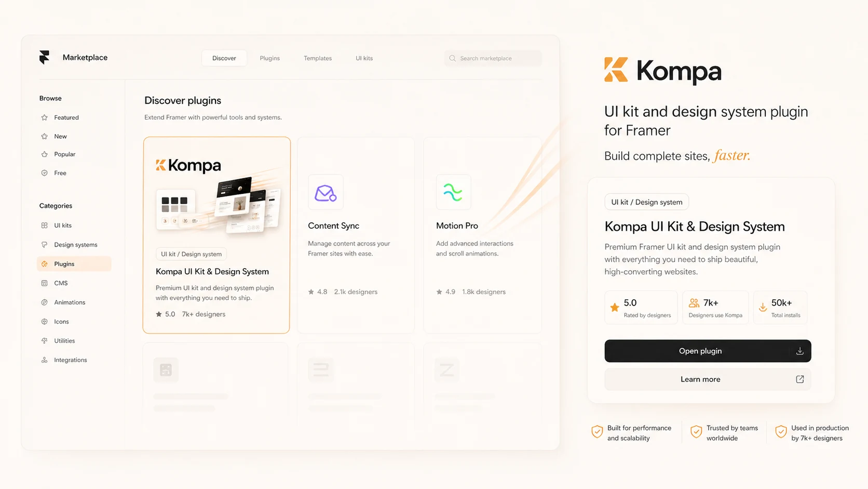Click the external link icon on Learn more
The height and width of the screenshot is (489, 868).
[x=800, y=379]
